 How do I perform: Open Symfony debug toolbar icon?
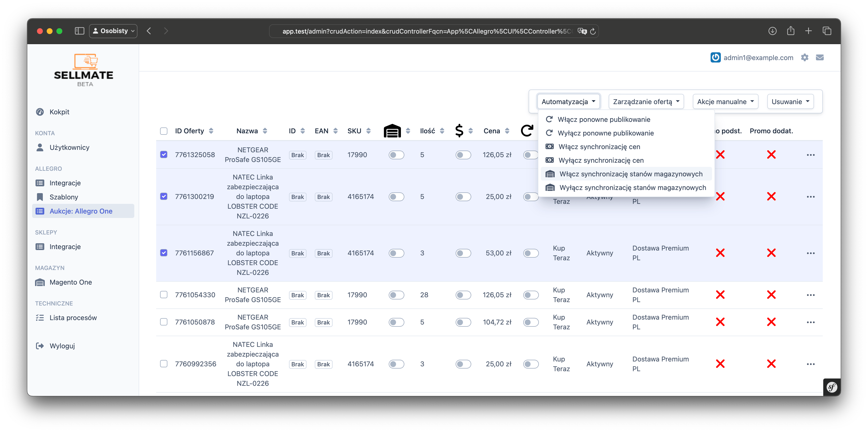[832, 387]
